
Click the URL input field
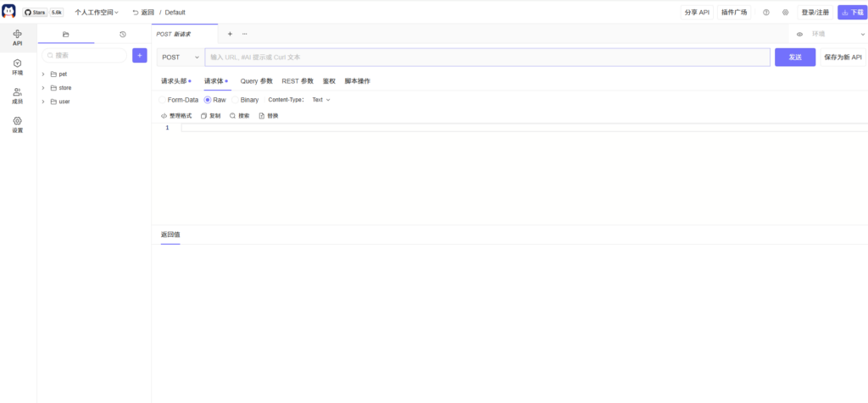tap(487, 58)
